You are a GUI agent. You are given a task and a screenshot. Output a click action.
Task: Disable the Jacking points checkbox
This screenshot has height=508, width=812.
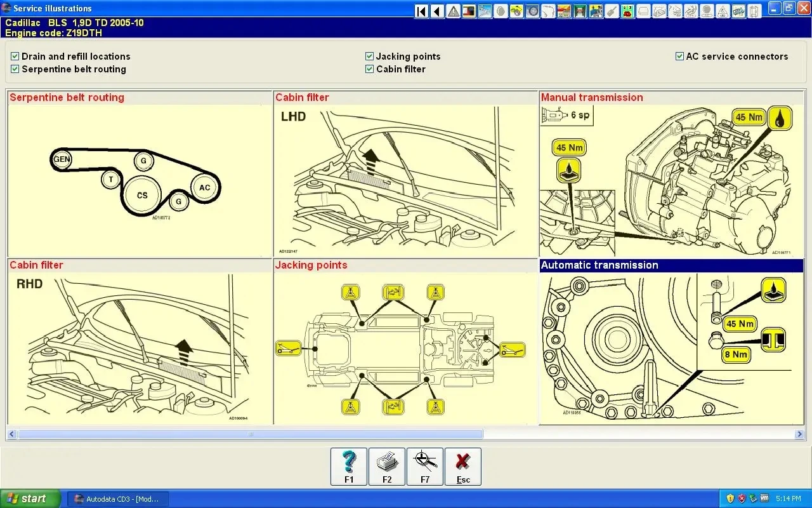point(369,56)
